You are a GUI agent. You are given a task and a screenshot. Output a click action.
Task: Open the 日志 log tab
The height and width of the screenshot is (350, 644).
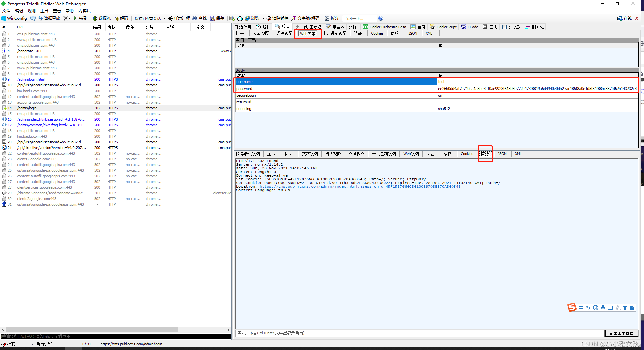(x=490, y=27)
